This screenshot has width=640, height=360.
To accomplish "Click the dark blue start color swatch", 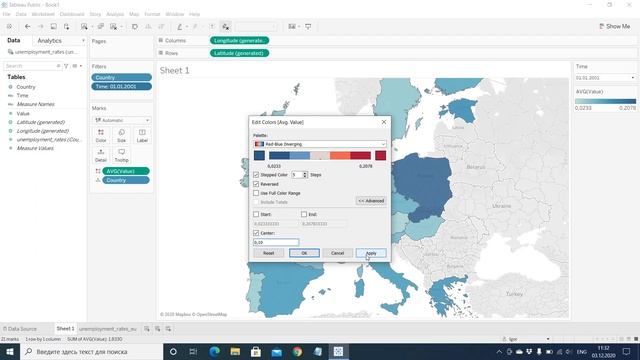I will (259, 155).
